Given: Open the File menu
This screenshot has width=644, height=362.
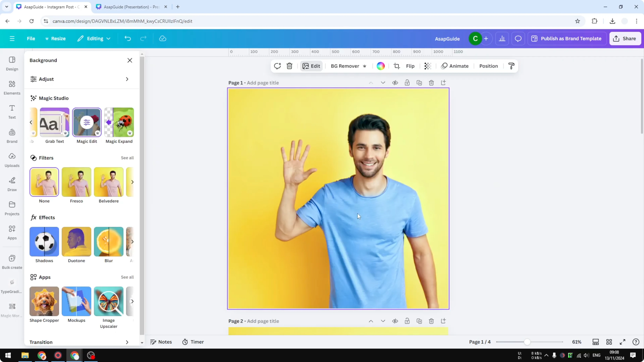Looking at the screenshot, I should [31, 38].
